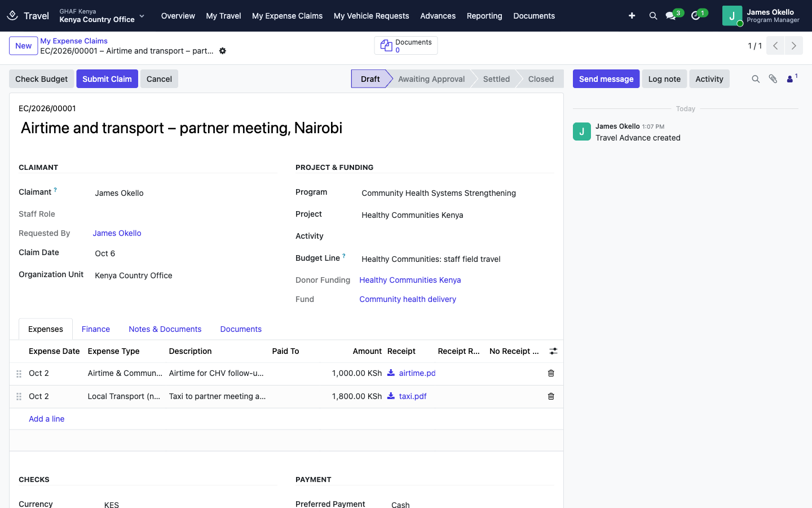The height and width of the screenshot is (508, 812).
Task: Click the Send message button
Action: (x=606, y=79)
